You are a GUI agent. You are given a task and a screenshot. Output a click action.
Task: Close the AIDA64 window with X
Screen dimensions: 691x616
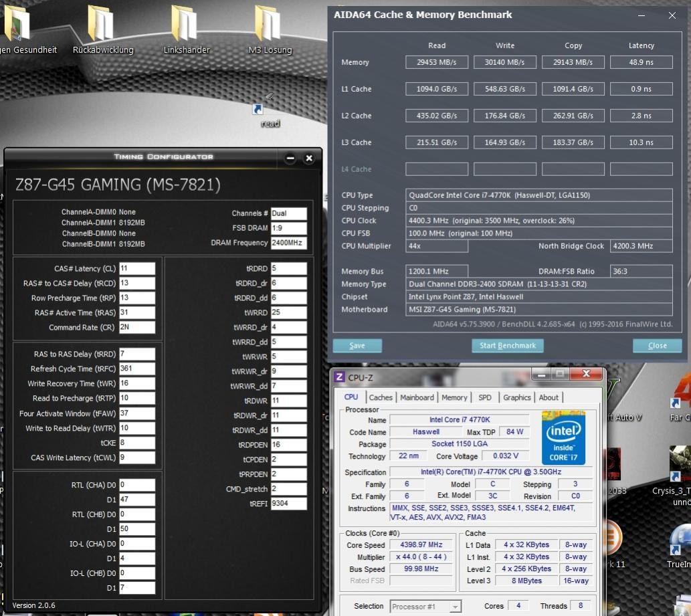[672, 15]
